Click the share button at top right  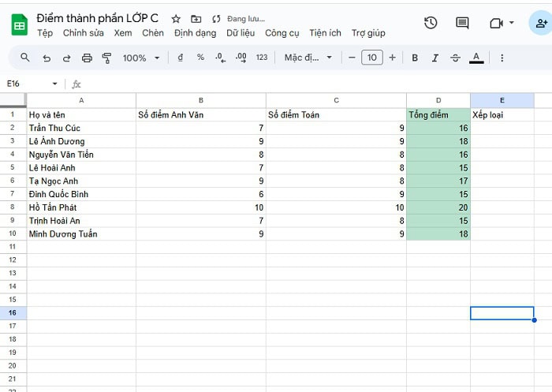540,23
